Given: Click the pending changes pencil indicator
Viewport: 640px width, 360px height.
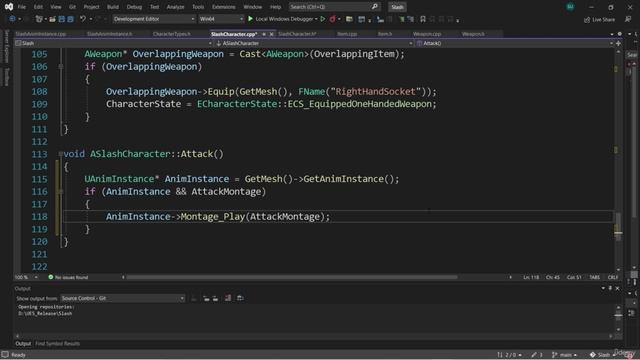Looking at the screenshot, I should click(537, 355).
